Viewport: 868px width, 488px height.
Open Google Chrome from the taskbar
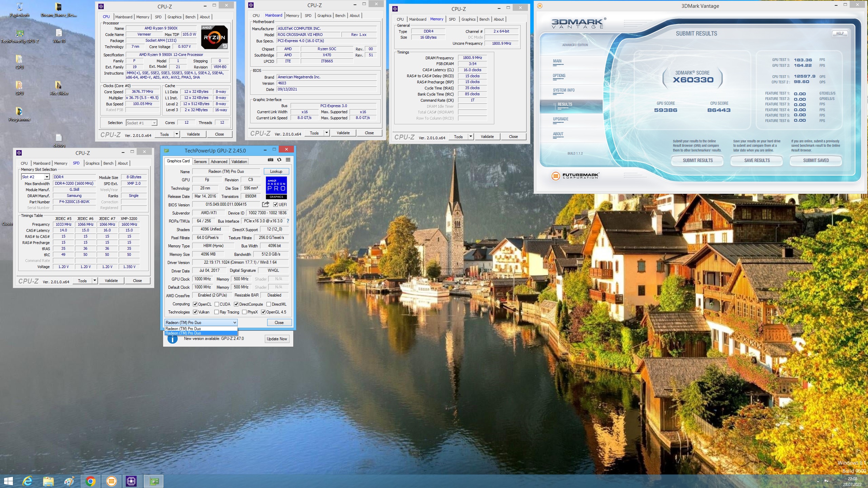90,481
